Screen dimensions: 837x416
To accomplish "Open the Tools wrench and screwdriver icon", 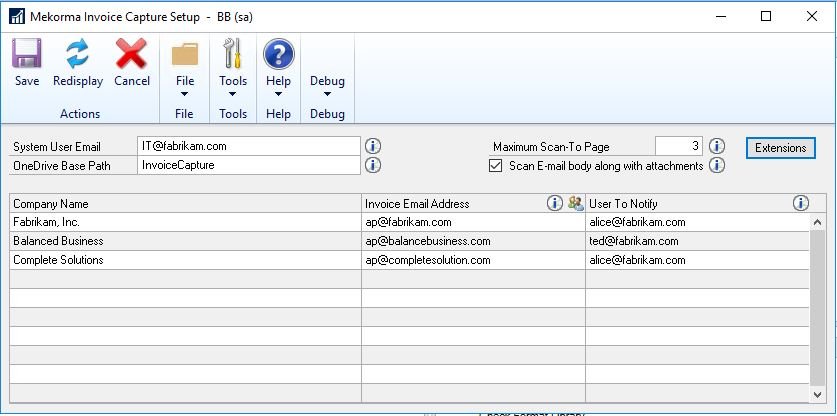I will coord(233,53).
